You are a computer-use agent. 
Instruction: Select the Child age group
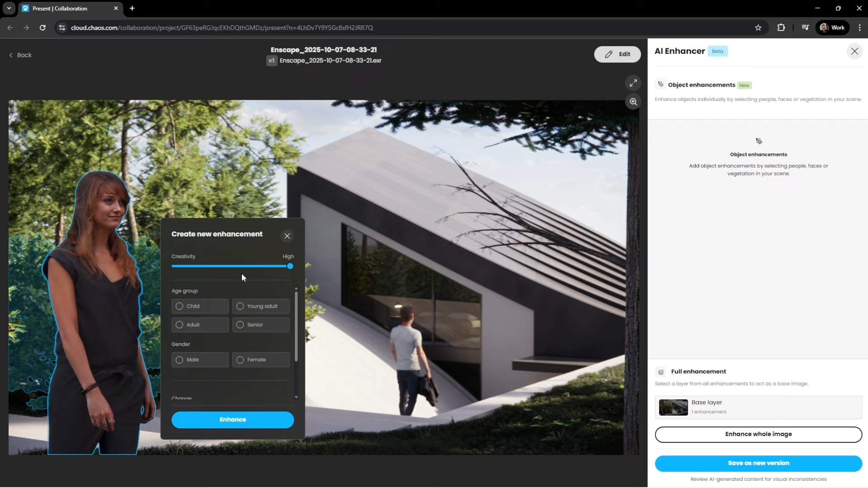(179, 306)
